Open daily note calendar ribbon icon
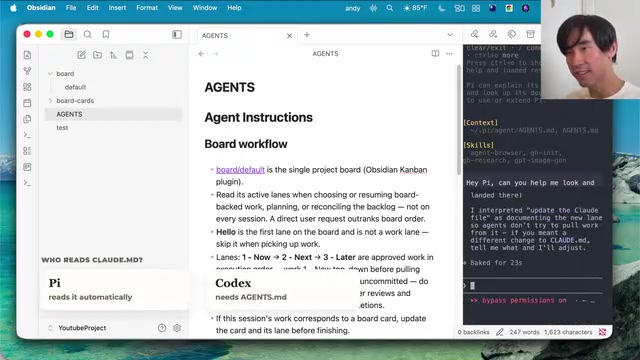Screen dimensions: 640x360 pos(27,103)
